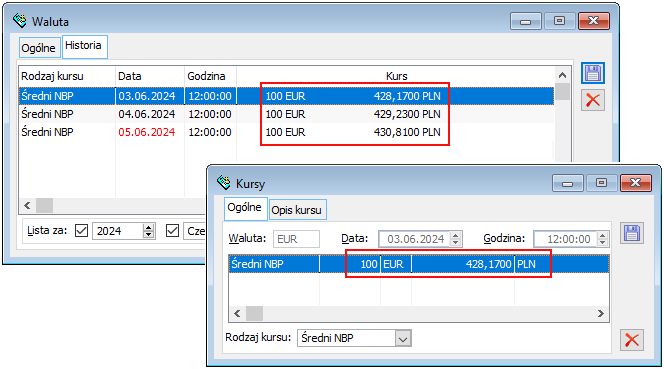This screenshot has width=664, height=369.
Task: Click the 430,8100 PLN rate cell
Action: click(407, 132)
